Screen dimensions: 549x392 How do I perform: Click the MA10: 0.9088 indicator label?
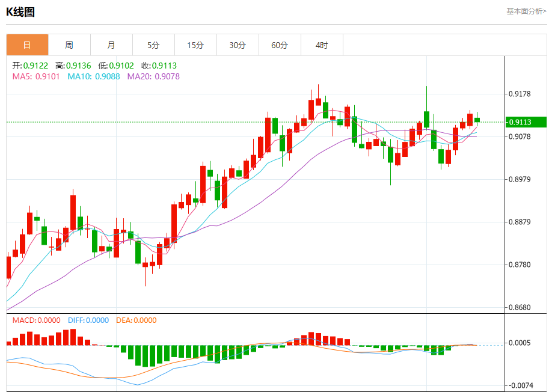tap(94, 76)
